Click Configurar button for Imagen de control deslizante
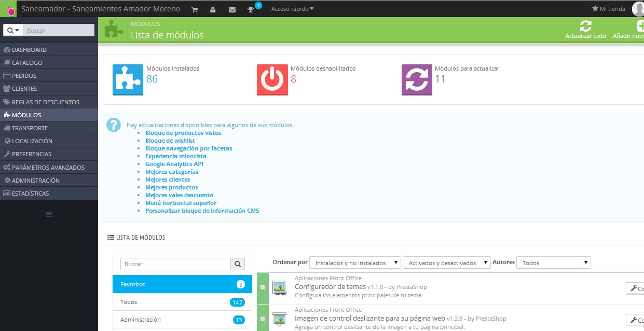The height and width of the screenshot is (331, 644). (635, 320)
